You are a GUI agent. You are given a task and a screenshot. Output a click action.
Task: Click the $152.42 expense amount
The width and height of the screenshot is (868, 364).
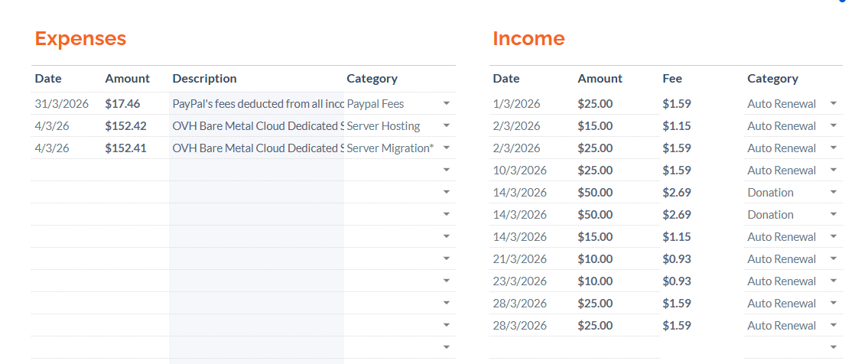[x=125, y=125]
